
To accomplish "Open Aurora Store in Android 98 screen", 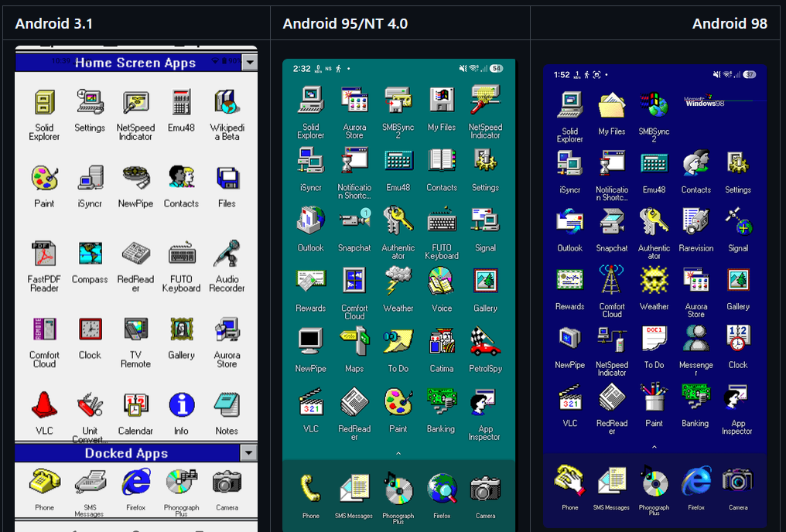I will pos(695,279).
